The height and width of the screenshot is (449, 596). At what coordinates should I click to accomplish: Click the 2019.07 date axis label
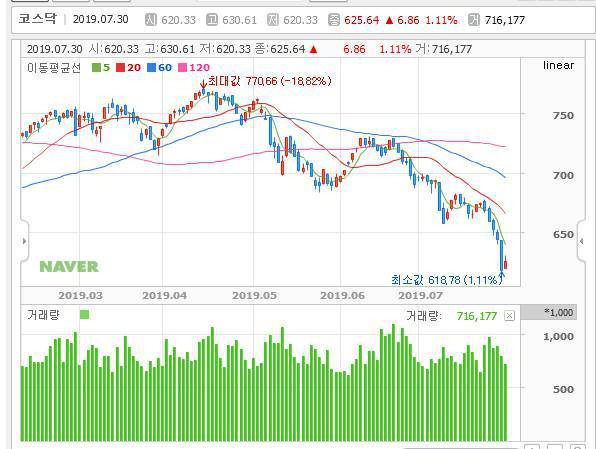tap(420, 296)
